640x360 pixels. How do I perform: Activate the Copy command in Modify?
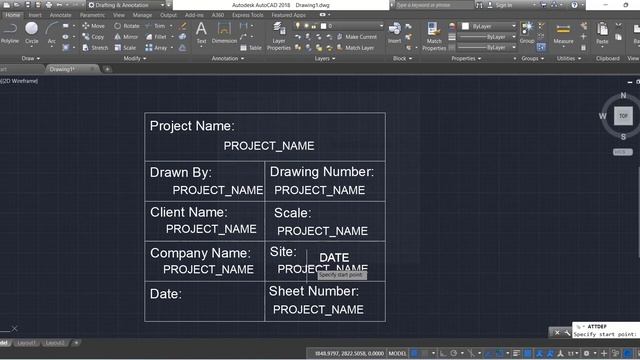[x=93, y=37]
